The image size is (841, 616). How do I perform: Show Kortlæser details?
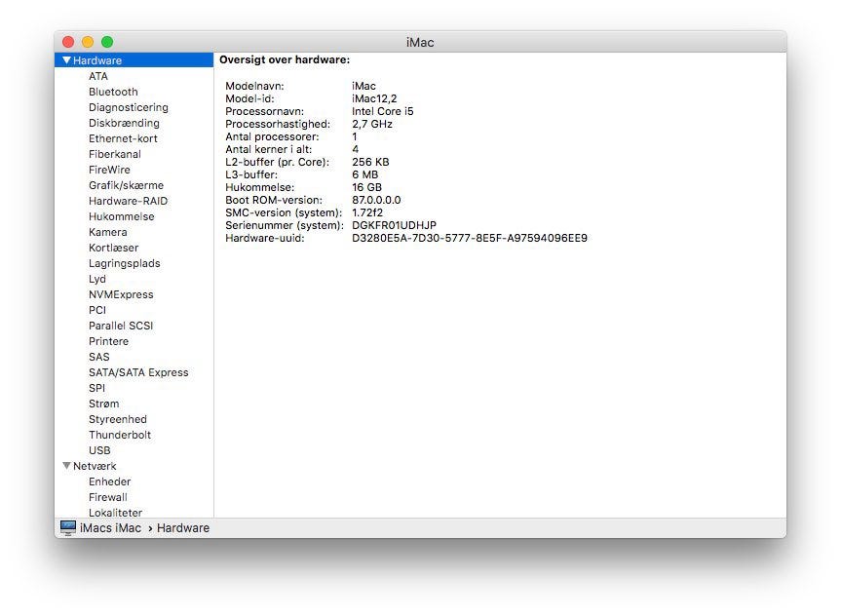pos(114,248)
